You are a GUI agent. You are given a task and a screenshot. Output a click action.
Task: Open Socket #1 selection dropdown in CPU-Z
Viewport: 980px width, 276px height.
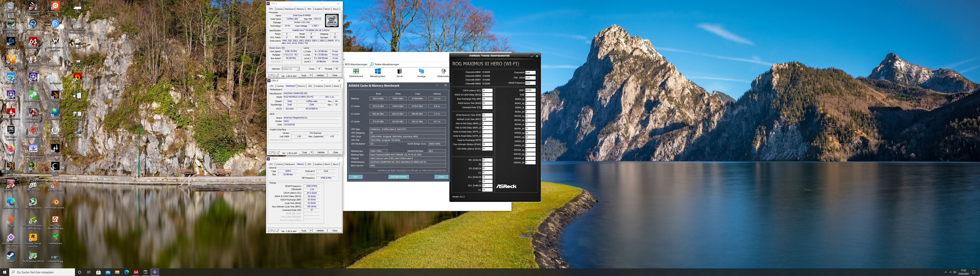(x=291, y=69)
